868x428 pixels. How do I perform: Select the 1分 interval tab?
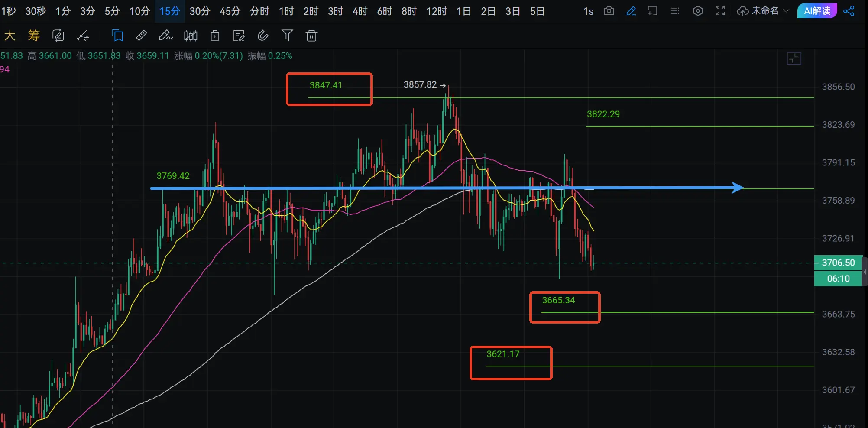click(63, 11)
